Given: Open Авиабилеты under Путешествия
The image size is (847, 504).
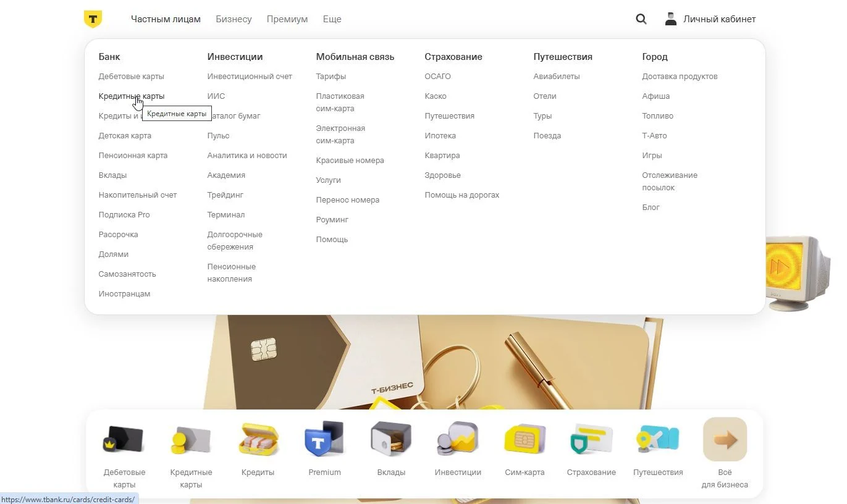Looking at the screenshot, I should [557, 77].
